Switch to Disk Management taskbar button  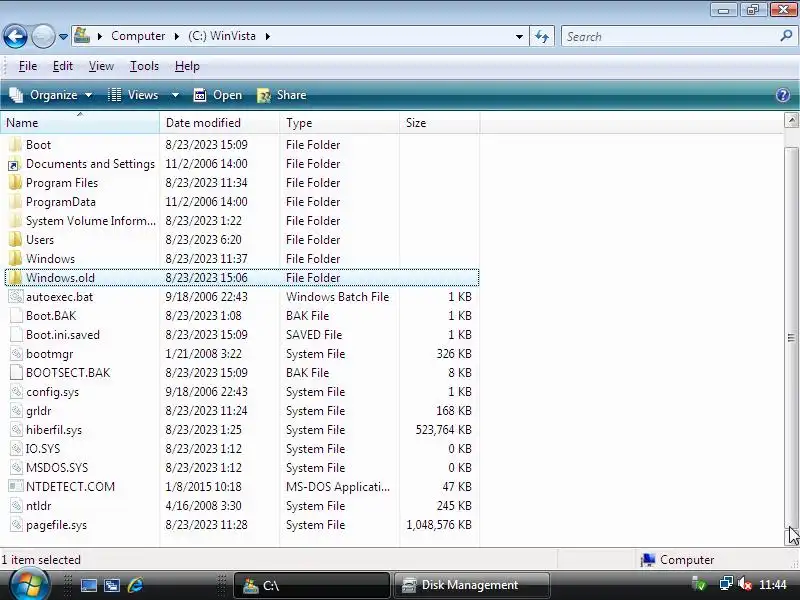tap(471, 585)
